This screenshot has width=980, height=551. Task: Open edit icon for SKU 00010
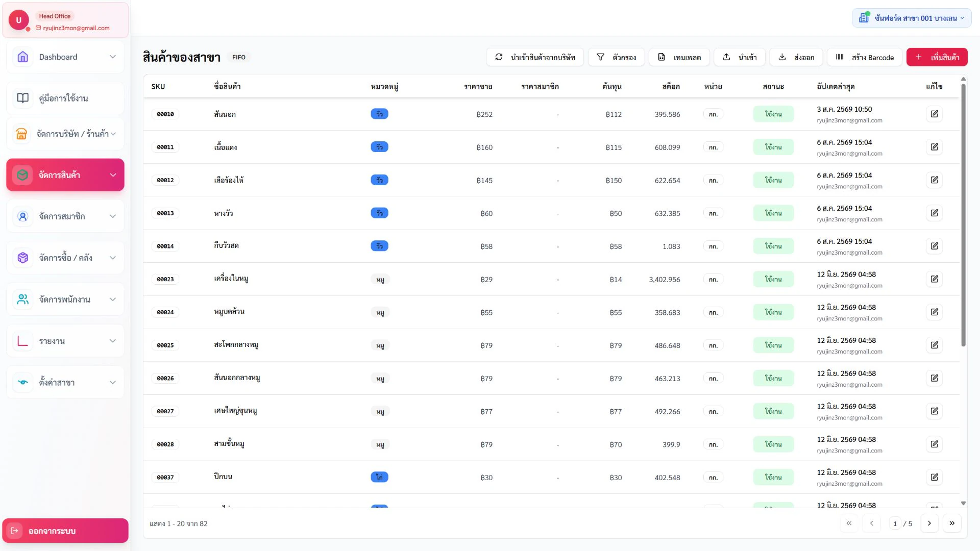click(x=934, y=114)
